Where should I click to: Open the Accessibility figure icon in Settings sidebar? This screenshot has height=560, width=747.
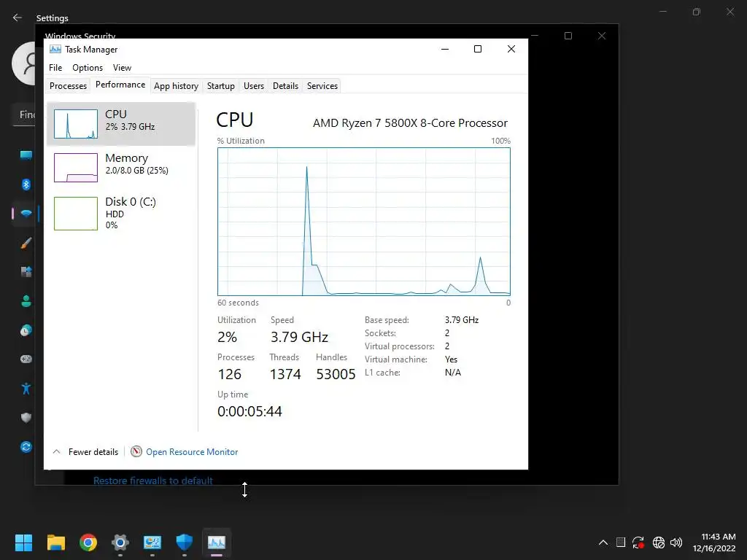(26, 389)
